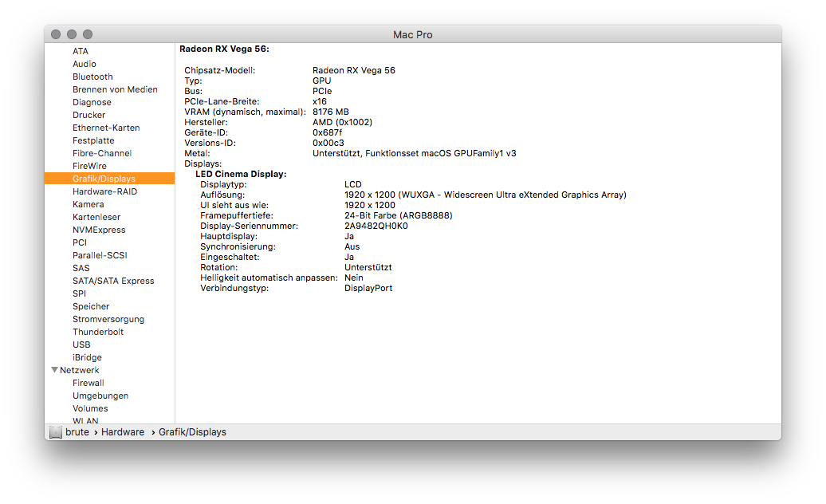Select FireWire in the sidebar
Image resolution: width=826 pixels, height=504 pixels.
89,166
